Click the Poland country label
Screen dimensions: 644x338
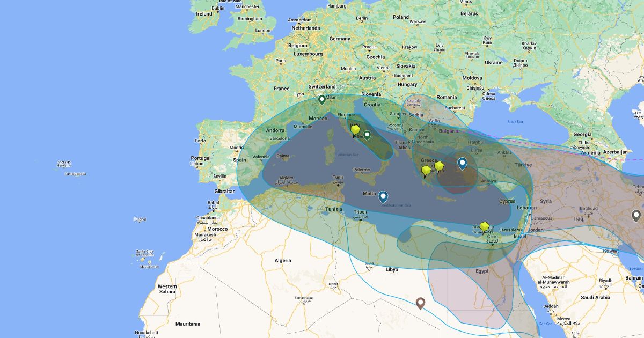point(400,17)
